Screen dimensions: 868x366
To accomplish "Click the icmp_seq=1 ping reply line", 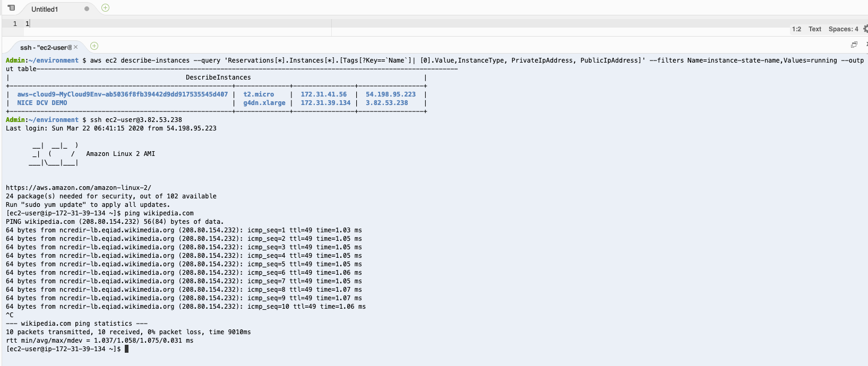I will 184,230.
